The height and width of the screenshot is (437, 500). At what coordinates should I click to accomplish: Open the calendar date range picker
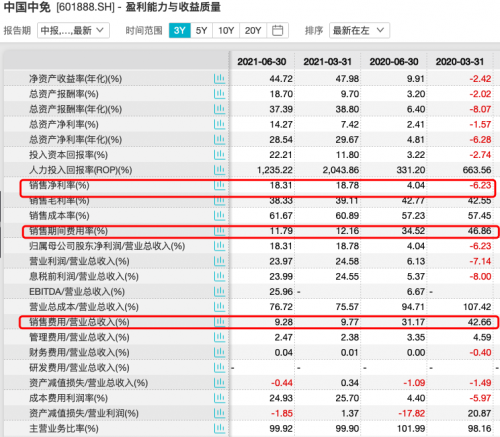[x=277, y=31]
